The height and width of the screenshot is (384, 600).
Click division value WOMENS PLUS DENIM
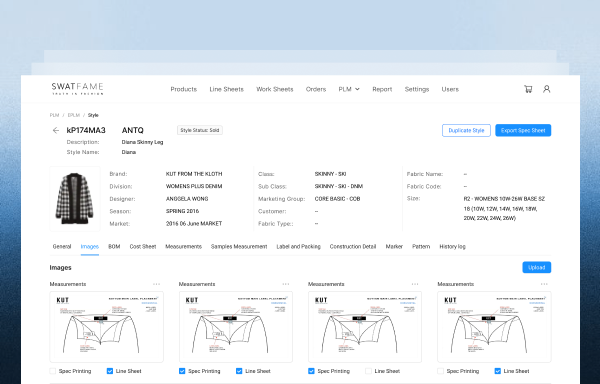pos(194,187)
